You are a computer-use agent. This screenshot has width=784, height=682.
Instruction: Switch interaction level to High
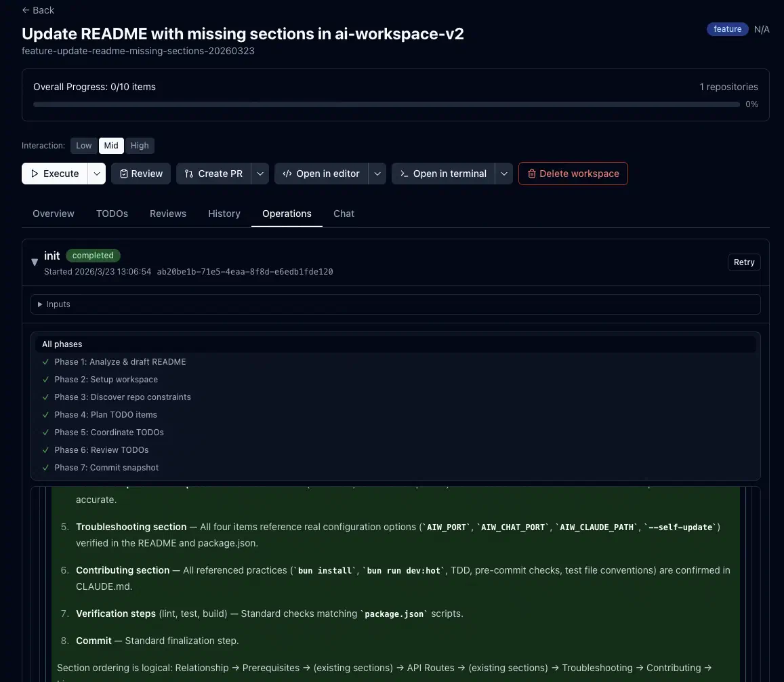point(140,146)
